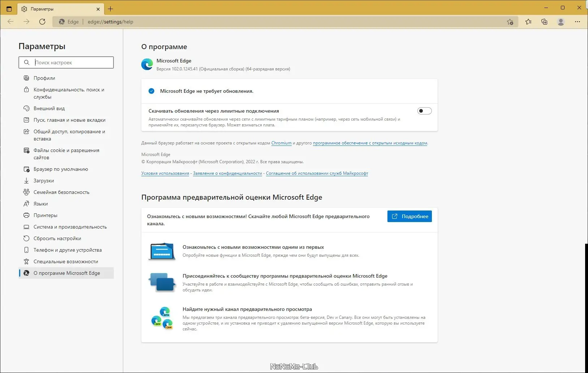Open the Профили settings section
This screenshot has height=373, width=588.
[66, 78]
